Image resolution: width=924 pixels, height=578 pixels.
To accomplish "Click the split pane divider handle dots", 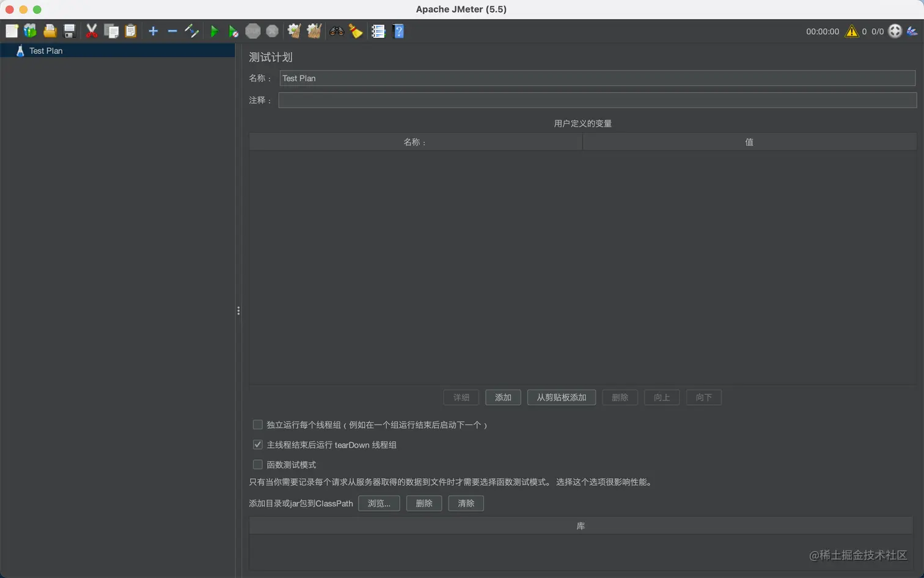I will 238,311.
